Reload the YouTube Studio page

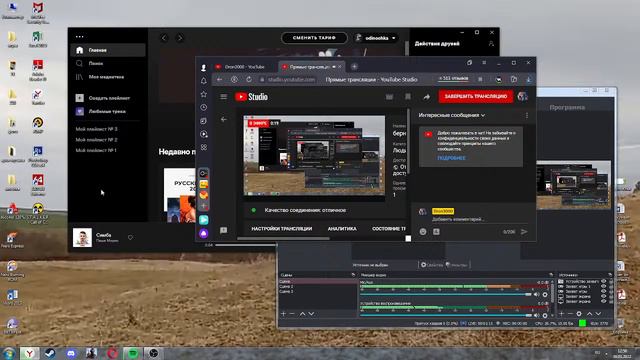249,80
